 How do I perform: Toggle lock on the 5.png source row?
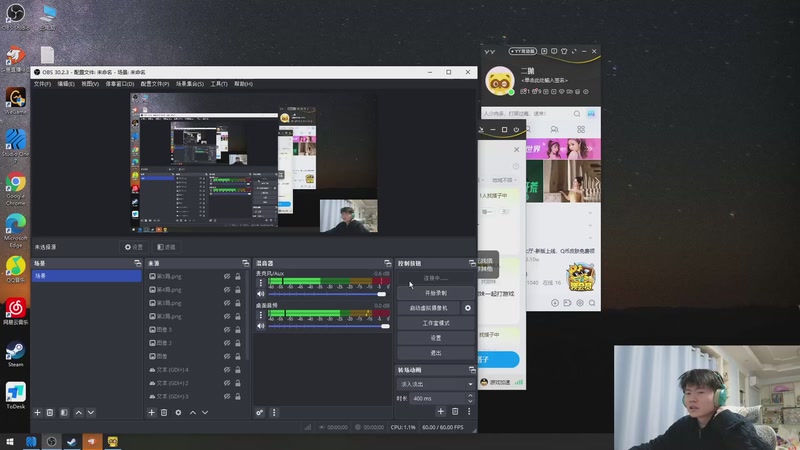(x=238, y=276)
